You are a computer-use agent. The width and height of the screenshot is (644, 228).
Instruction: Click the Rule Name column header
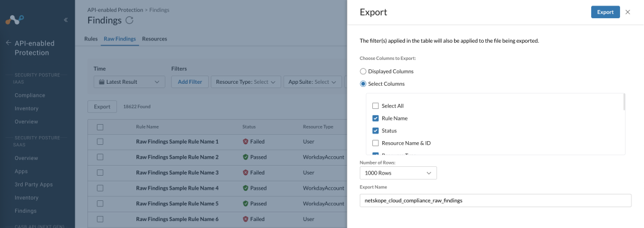pyautogui.click(x=147, y=127)
